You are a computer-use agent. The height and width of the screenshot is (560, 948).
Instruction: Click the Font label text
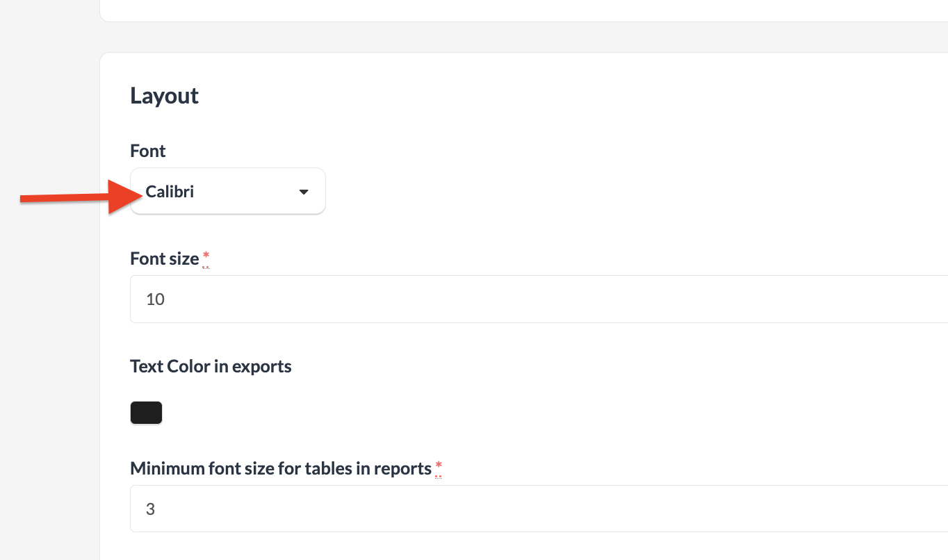pos(148,151)
